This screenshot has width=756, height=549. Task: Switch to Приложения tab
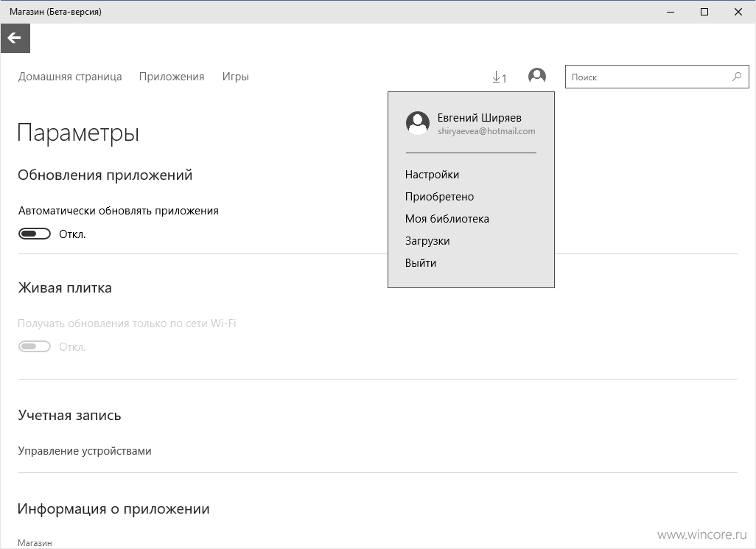coord(172,77)
